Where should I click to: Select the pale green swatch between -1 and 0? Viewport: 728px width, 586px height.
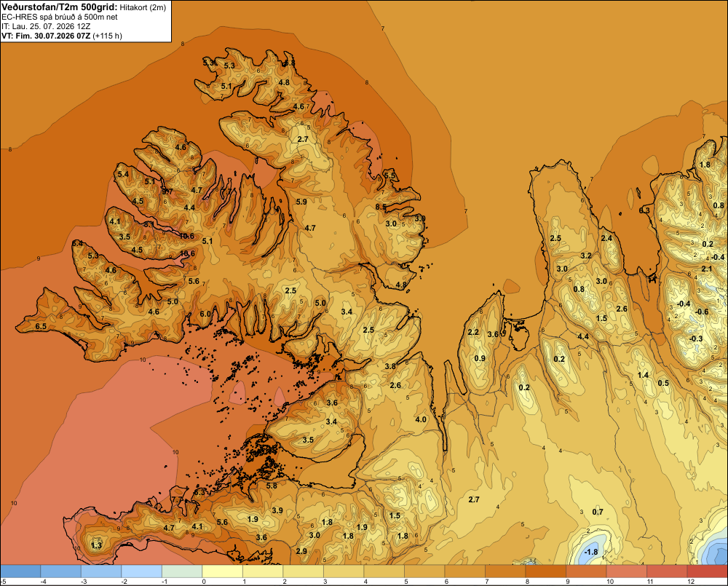click(x=183, y=571)
